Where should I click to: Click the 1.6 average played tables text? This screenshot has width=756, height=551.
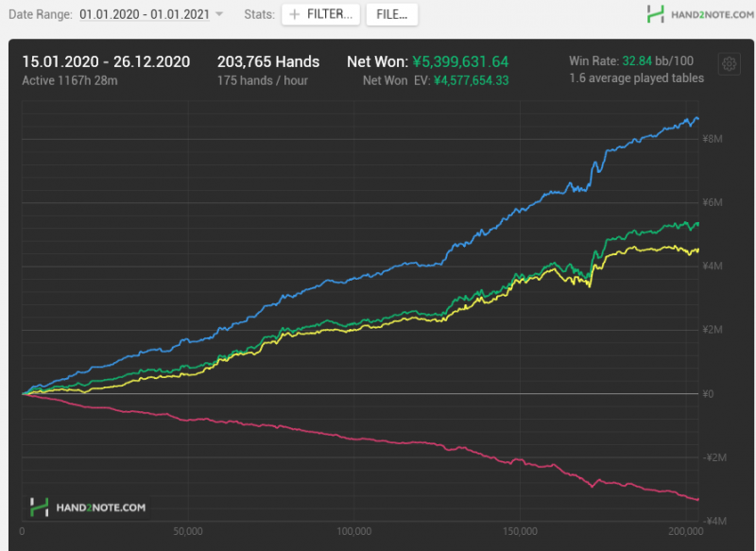point(636,78)
